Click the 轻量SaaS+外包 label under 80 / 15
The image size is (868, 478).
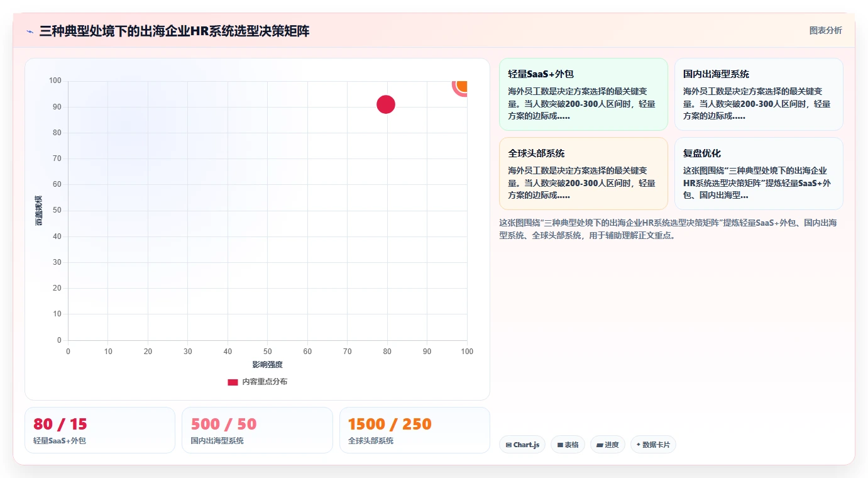[60, 441]
